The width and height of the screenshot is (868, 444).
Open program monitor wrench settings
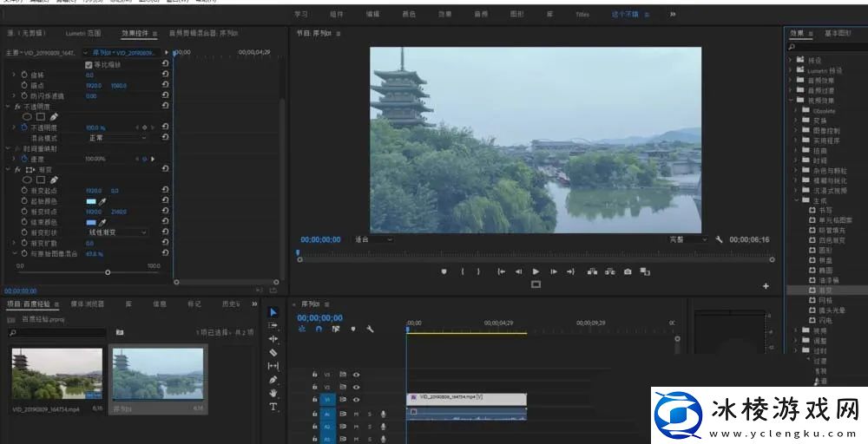click(719, 239)
